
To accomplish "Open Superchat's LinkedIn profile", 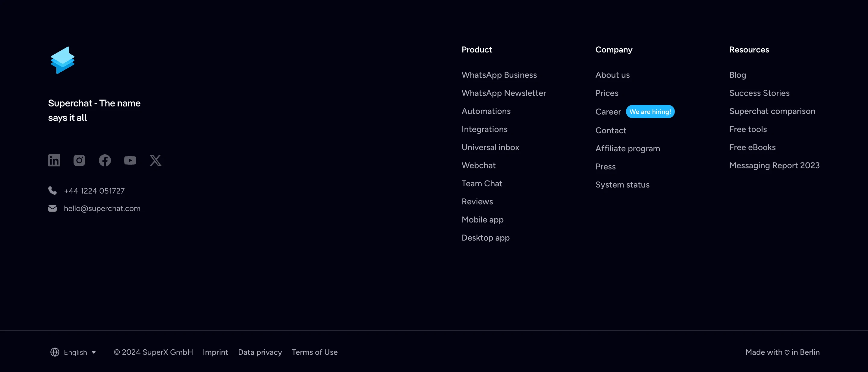I will [54, 160].
